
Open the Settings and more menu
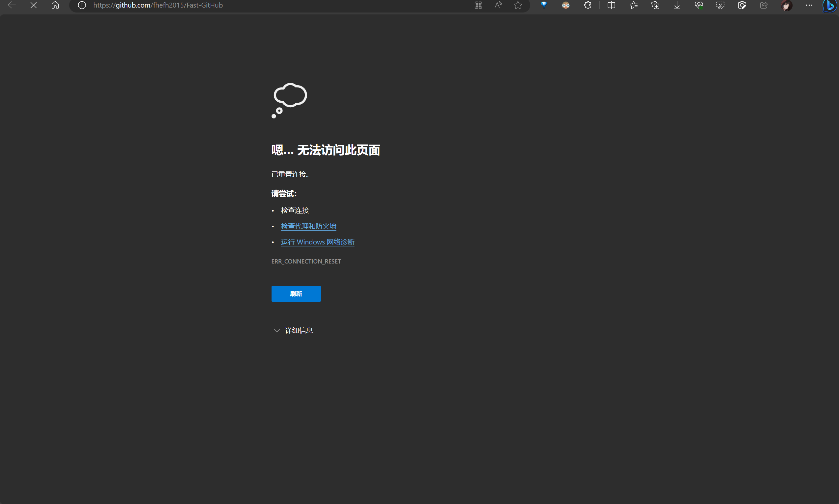809,5
